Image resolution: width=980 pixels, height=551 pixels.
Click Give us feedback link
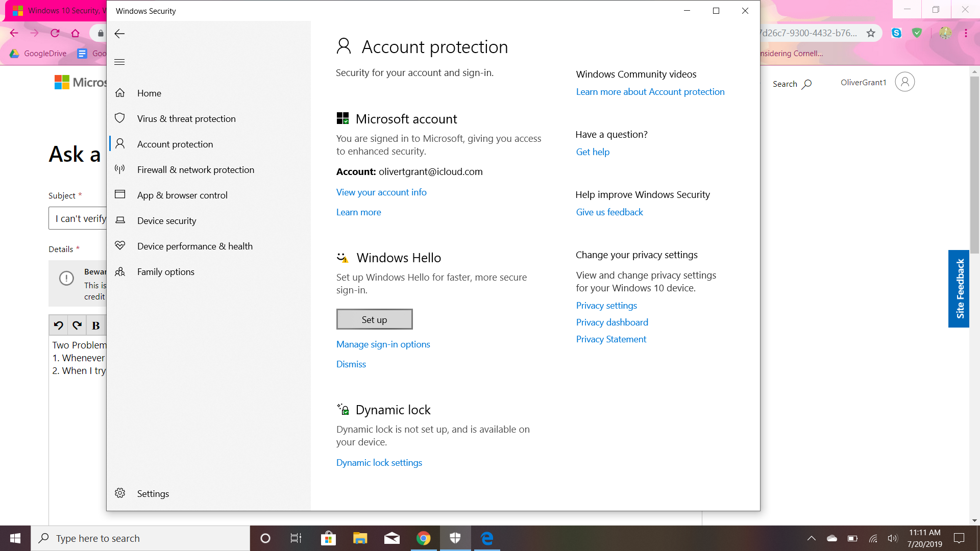point(609,212)
